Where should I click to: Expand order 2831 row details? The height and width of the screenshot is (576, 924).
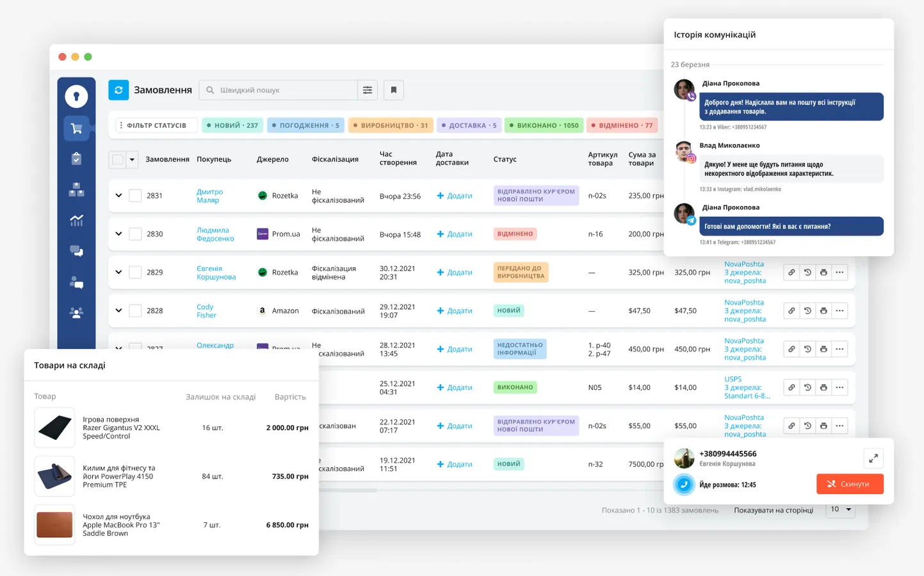[118, 196]
